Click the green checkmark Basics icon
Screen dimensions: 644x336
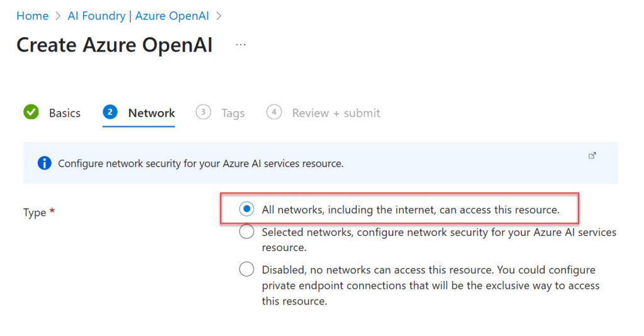pos(31,112)
